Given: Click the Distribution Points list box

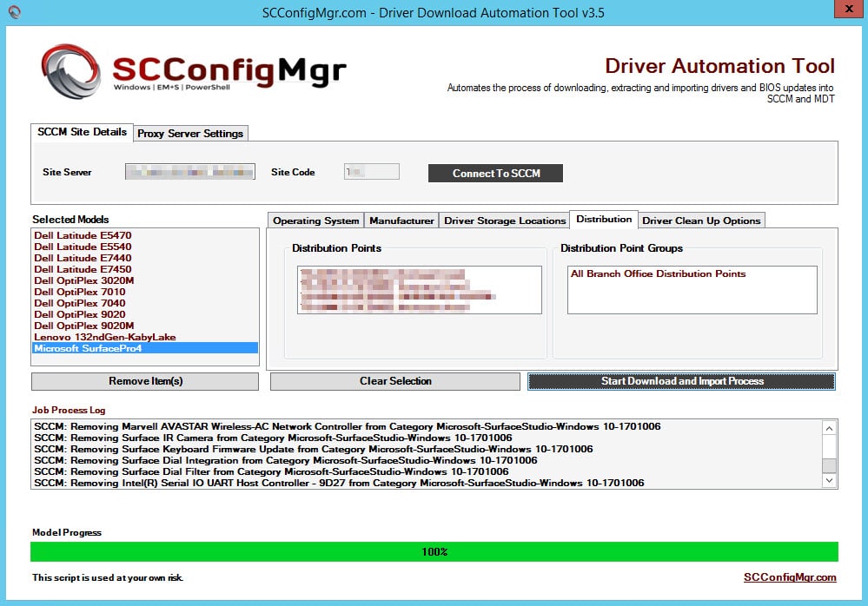Looking at the screenshot, I should pos(419,290).
